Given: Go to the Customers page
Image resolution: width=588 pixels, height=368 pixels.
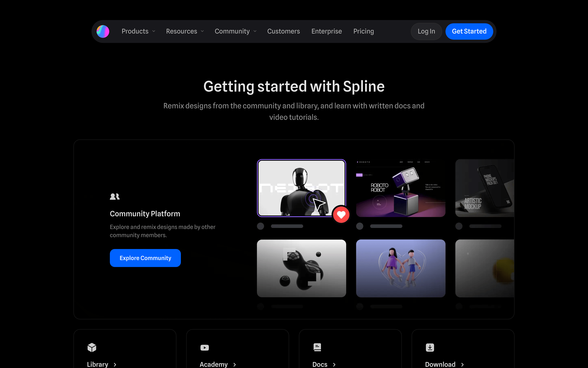Looking at the screenshot, I should [284, 31].
